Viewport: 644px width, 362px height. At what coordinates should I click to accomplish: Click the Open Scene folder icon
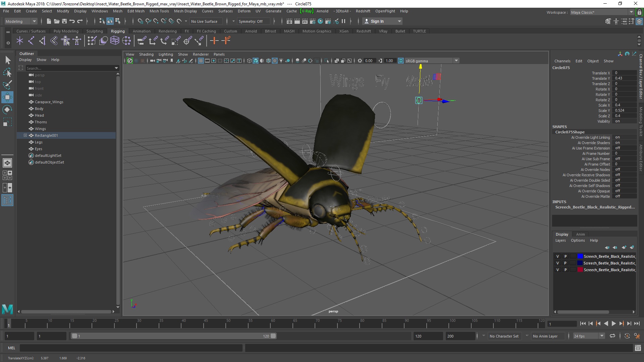[57, 21]
